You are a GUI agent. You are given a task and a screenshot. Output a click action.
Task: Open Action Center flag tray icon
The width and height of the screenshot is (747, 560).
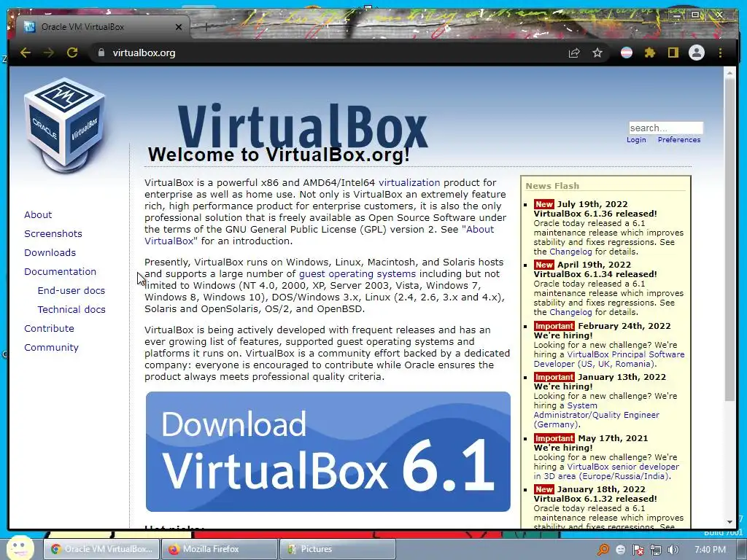pos(638,550)
